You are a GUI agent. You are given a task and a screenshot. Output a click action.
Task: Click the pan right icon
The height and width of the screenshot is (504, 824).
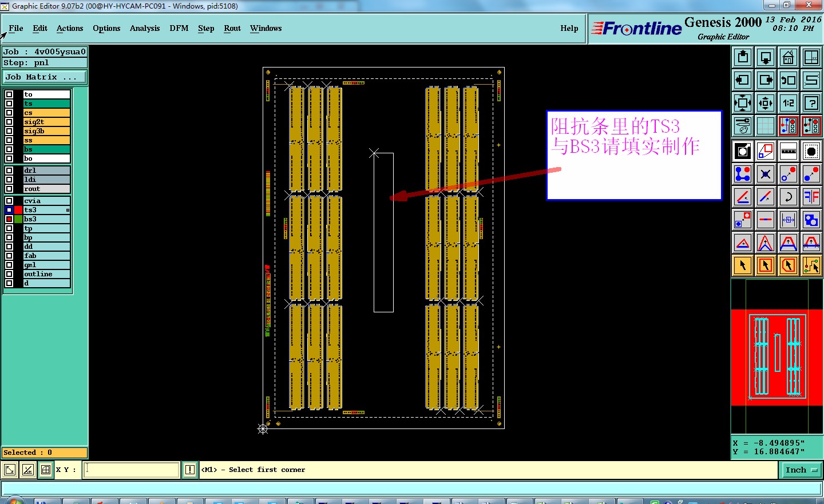(x=766, y=80)
